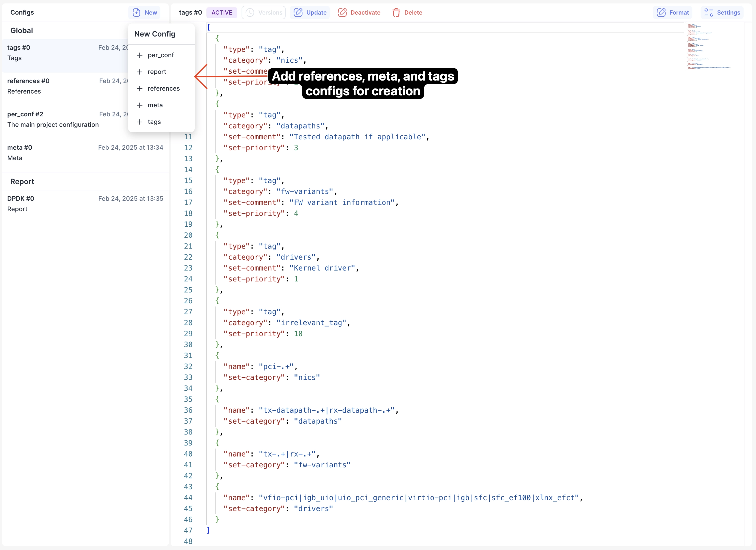This screenshot has height=550, width=756.
Task: Click the plus icon beside meta
Action: pos(139,105)
